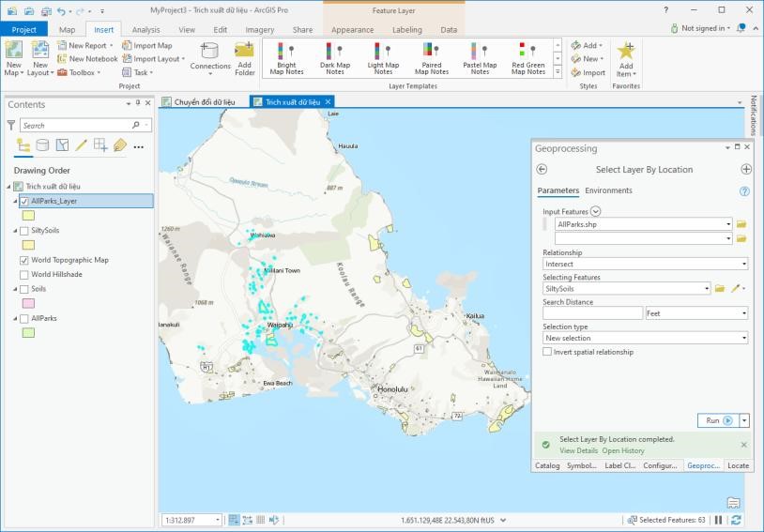Browse for Input Features folder icon
Viewport: 764px width, 532px height.
[x=741, y=224]
